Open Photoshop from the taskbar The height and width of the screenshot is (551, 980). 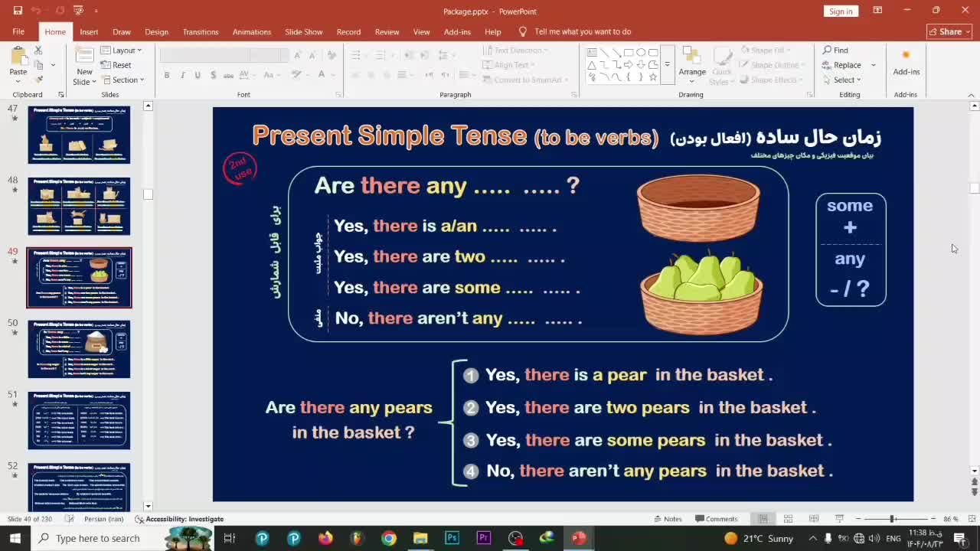pyautogui.click(x=452, y=538)
